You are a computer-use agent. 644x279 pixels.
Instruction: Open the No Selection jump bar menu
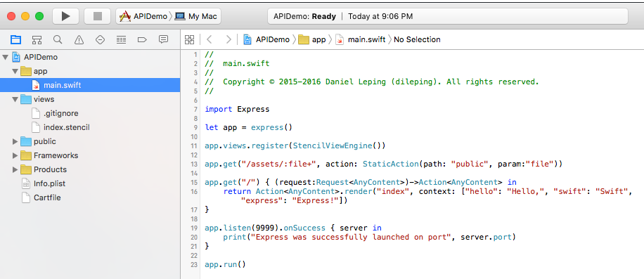click(x=417, y=39)
